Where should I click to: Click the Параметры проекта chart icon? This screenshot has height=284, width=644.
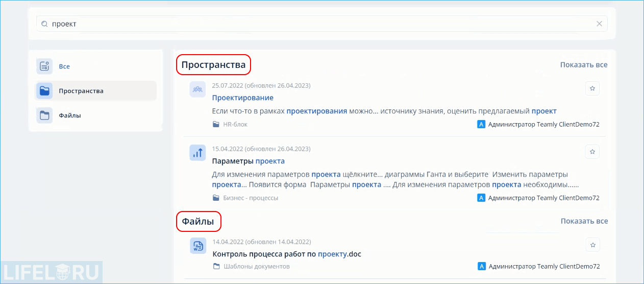197,153
